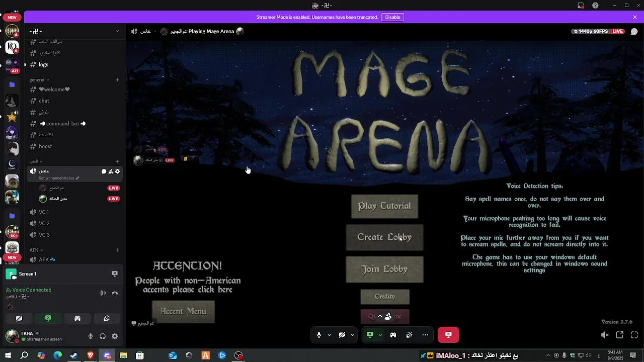Click Accent Menu in streamed game
The width and height of the screenshot is (644, 362).
[183, 312]
